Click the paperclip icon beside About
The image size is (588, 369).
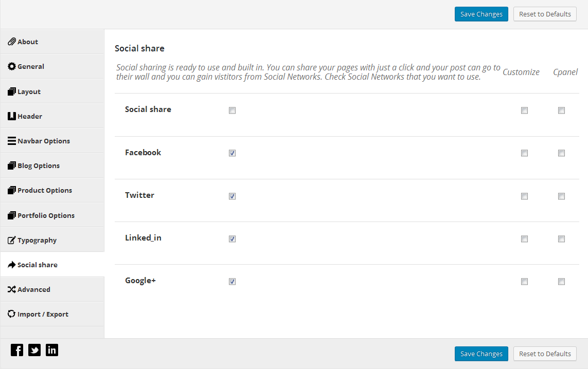[x=12, y=42]
